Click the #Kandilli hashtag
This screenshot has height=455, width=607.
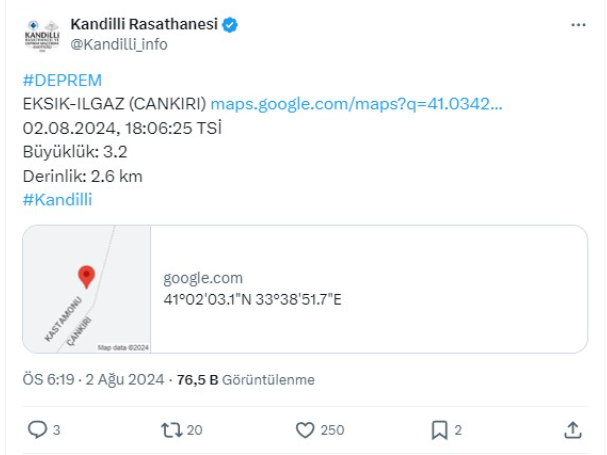coord(57,200)
